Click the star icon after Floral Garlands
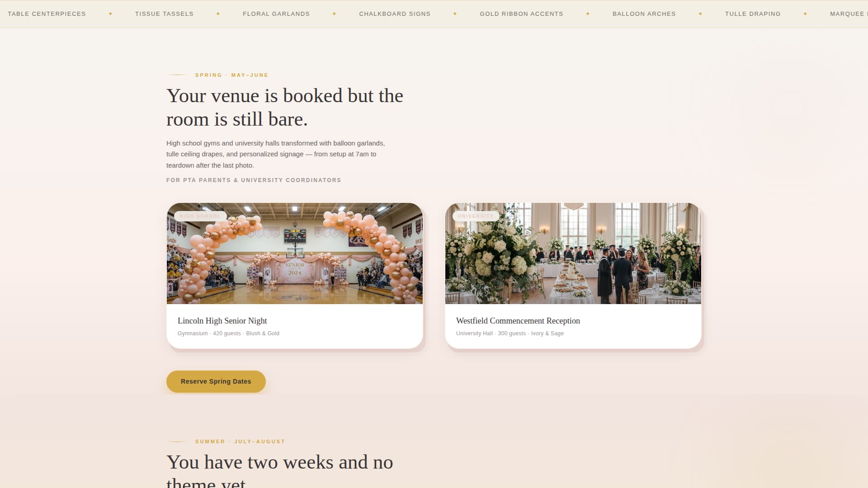This screenshot has height=488, width=868. tap(334, 14)
